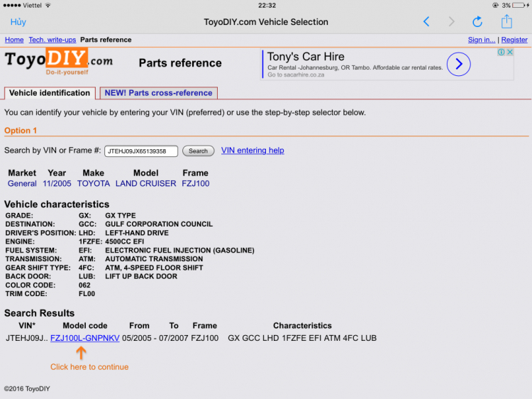
Task: Select the ATM, 4-SPEED FLOOR SHIFT text
Action: click(154, 268)
